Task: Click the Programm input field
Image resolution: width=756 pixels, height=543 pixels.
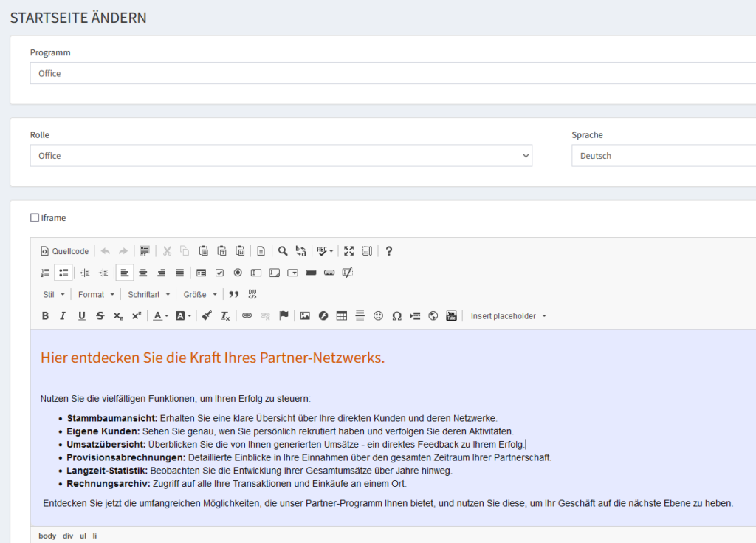Action: [391, 73]
